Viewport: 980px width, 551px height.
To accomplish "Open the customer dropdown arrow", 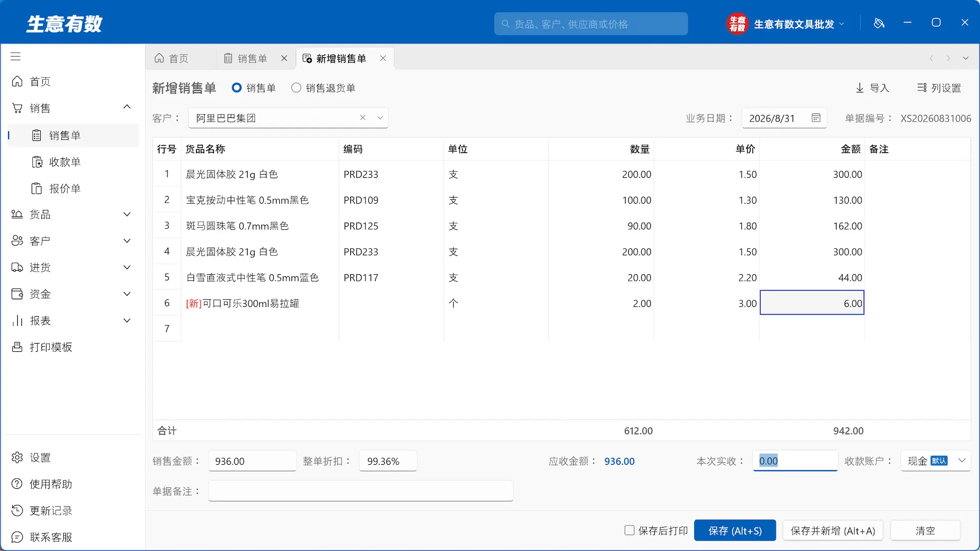I will 380,118.
